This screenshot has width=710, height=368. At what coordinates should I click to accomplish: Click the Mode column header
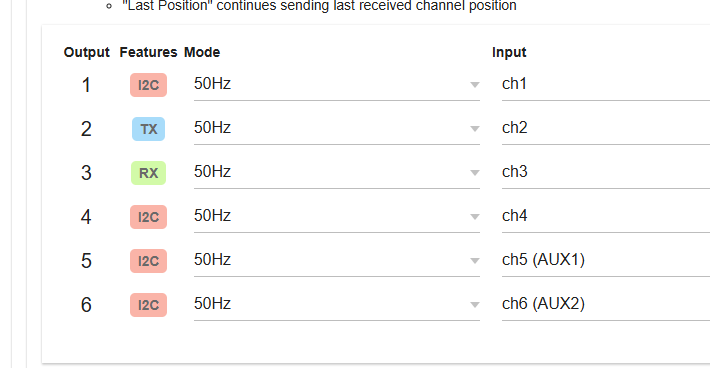[202, 53]
